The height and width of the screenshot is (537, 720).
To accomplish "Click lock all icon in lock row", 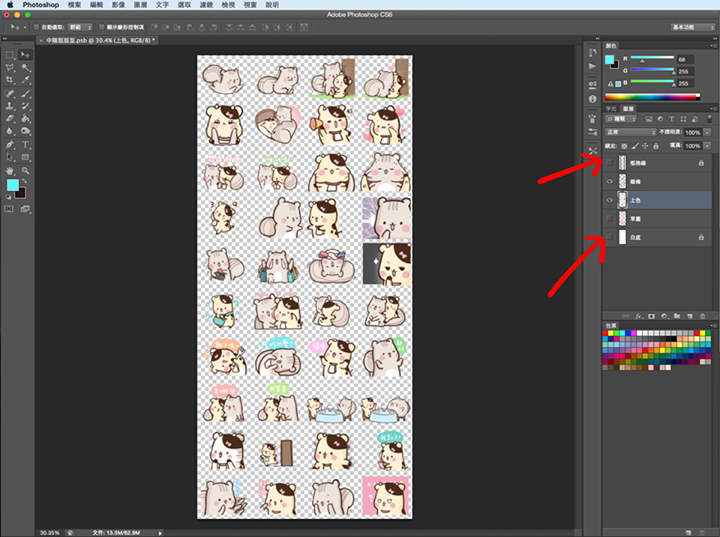I will point(656,146).
